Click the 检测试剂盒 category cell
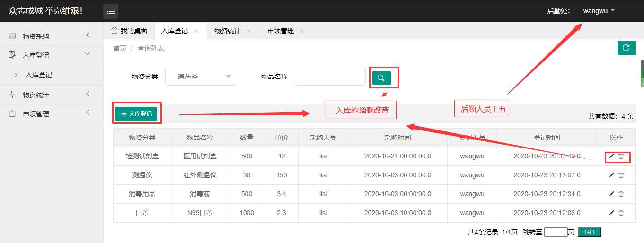644x243 pixels. [142, 156]
